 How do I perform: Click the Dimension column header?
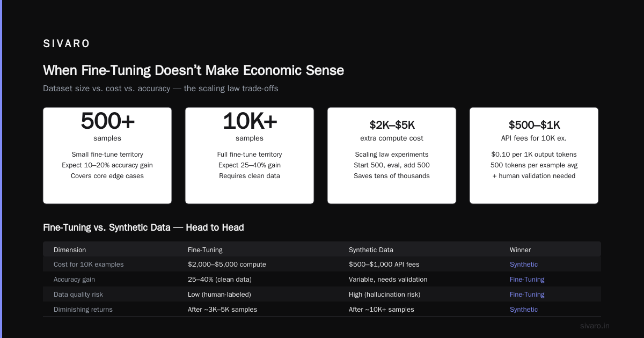coord(70,249)
